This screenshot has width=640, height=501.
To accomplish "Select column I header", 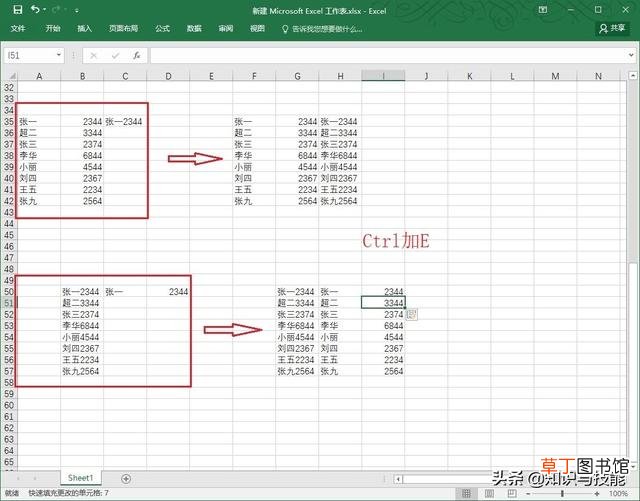I will click(x=383, y=76).
